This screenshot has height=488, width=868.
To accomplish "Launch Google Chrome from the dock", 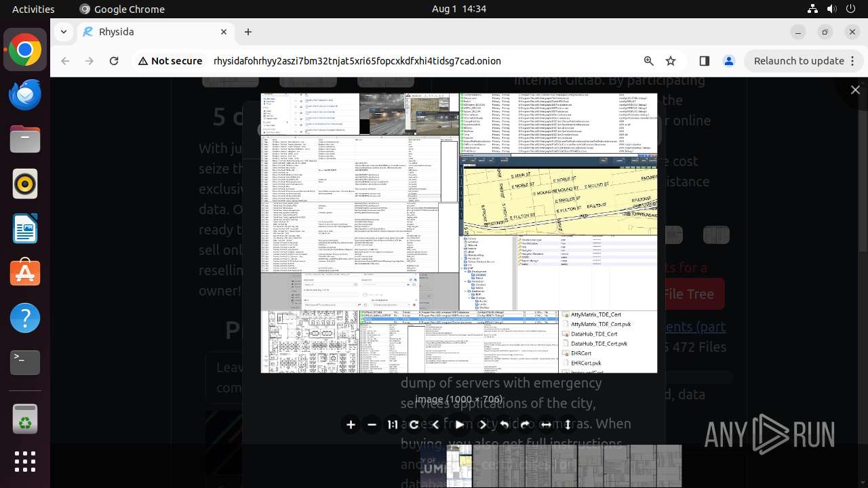I will point(25,50).
